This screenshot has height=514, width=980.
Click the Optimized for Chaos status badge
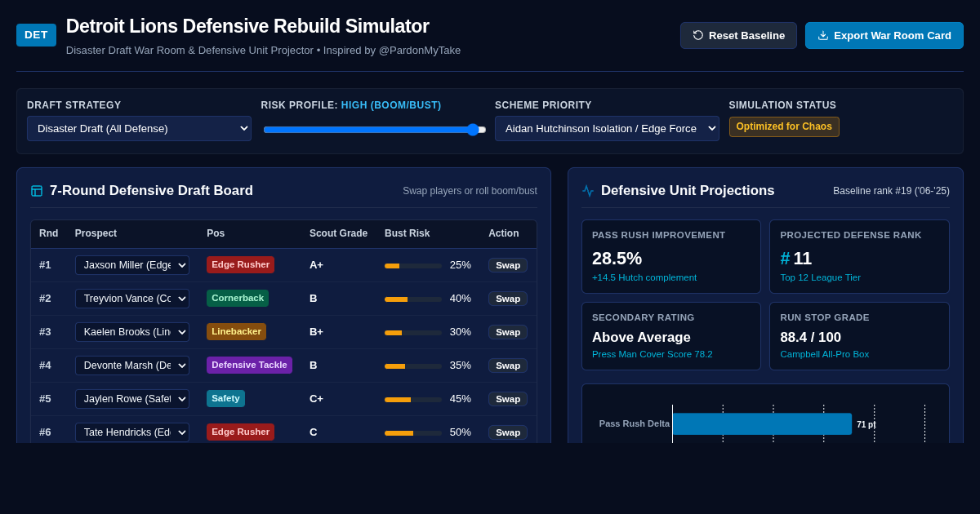(x=784, y=126)
